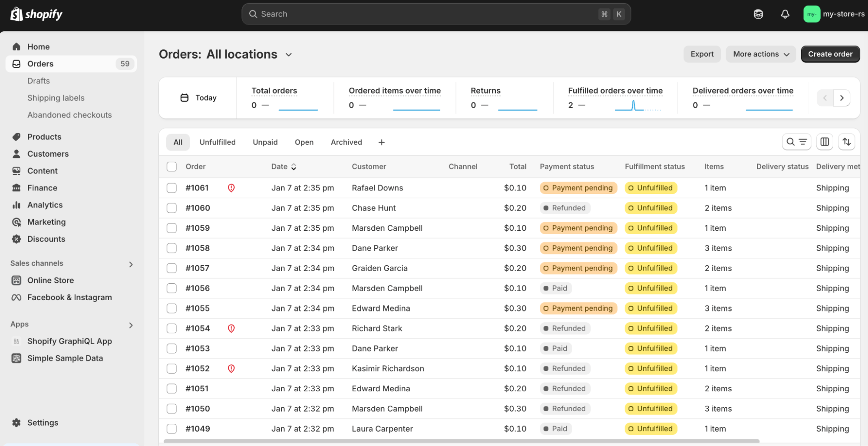868x446 pixels.
Task: Open order #1057 link
Action: tap(198, 268)
